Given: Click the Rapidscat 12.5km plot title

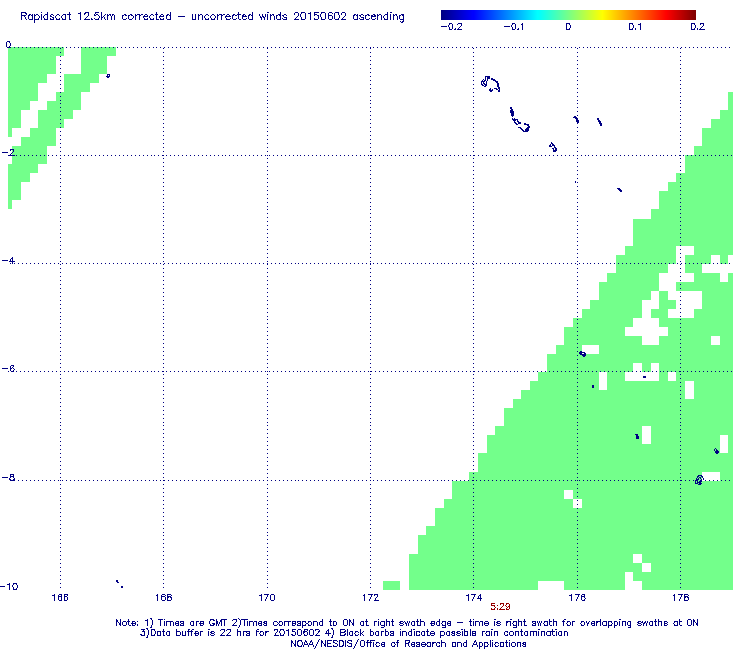Looking at the screenshot, I should (x=212, y=17).
